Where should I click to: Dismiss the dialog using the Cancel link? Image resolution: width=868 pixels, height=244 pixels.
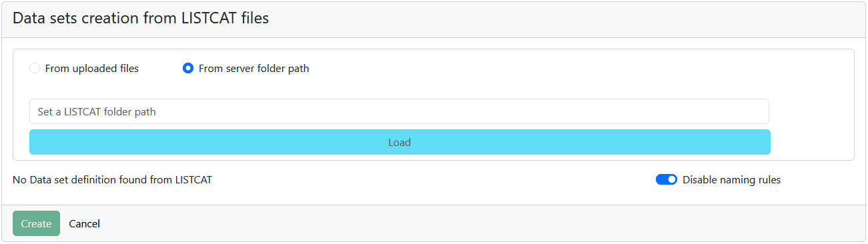[84, 223]
